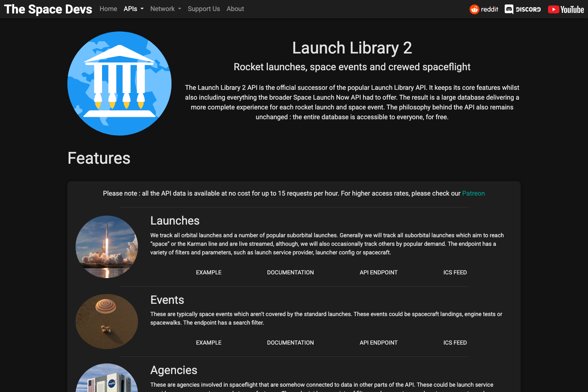Open the reddit community page
This screenshot has height=392, width=588.
pos(483,9)
